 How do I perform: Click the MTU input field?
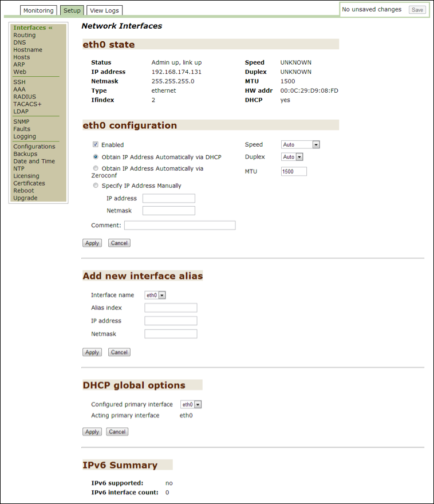[294, 171]
